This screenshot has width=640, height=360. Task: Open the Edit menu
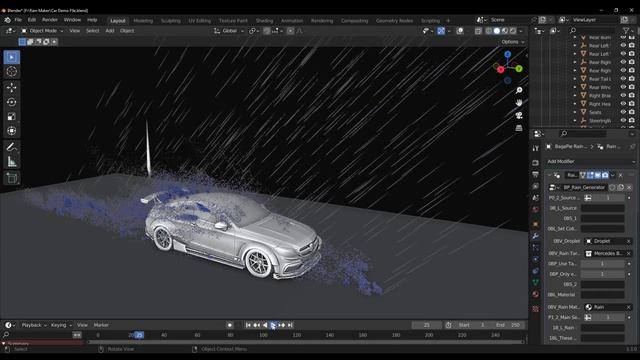tap(32, 20)
